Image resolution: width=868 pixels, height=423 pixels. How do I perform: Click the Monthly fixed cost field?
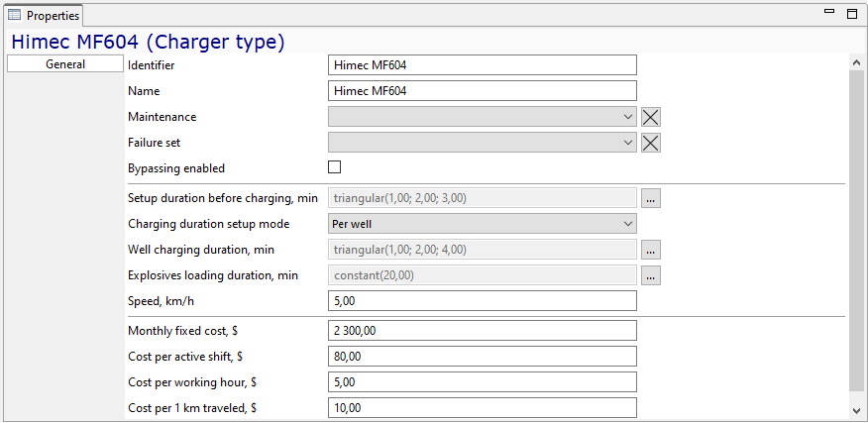click(483, 331)
